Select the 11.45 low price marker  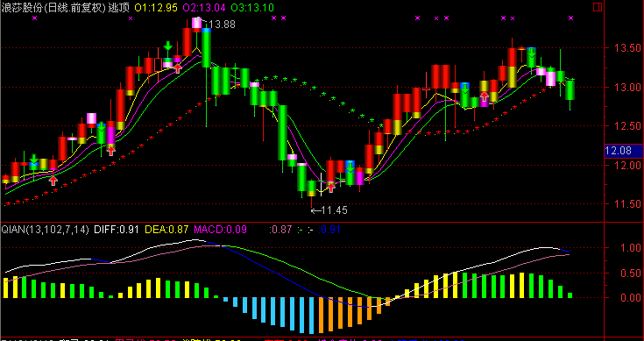point(329,210)
